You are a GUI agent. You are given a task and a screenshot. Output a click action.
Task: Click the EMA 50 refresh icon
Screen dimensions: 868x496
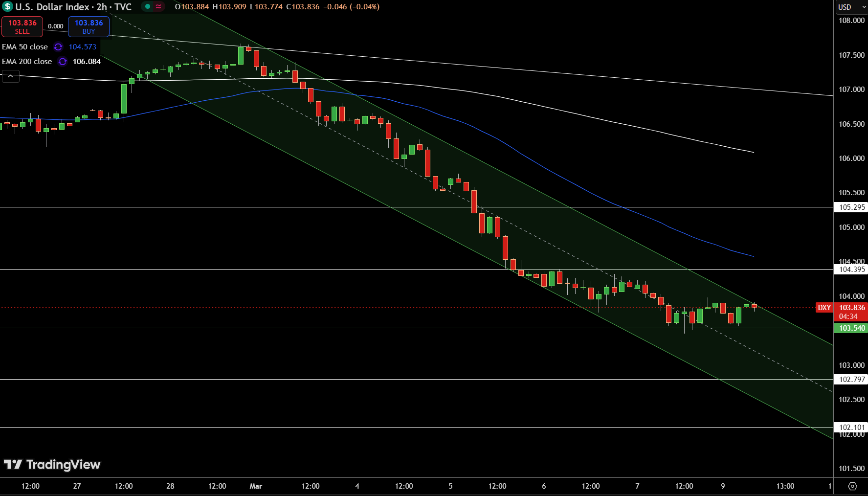58,47
